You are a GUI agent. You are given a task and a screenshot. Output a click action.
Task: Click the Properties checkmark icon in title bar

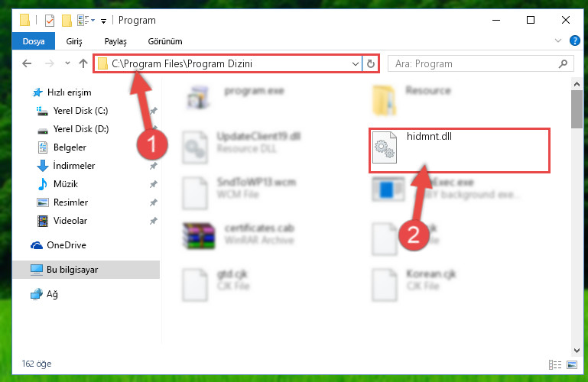[x=50, y=20]
